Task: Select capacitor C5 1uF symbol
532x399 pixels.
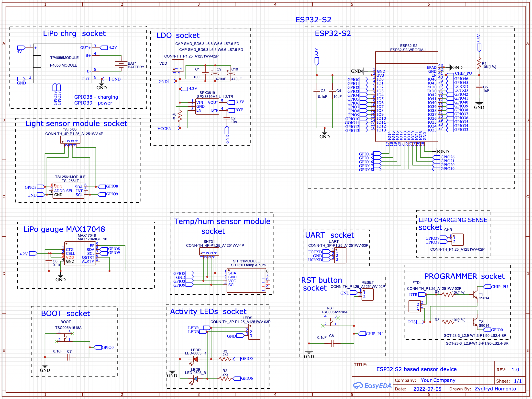Action: tap(479, 87)
